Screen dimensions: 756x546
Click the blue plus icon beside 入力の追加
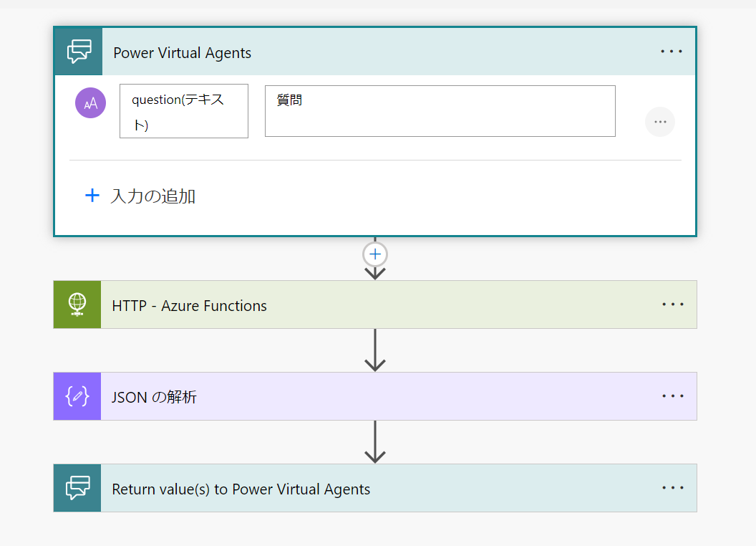pos(92,196)
